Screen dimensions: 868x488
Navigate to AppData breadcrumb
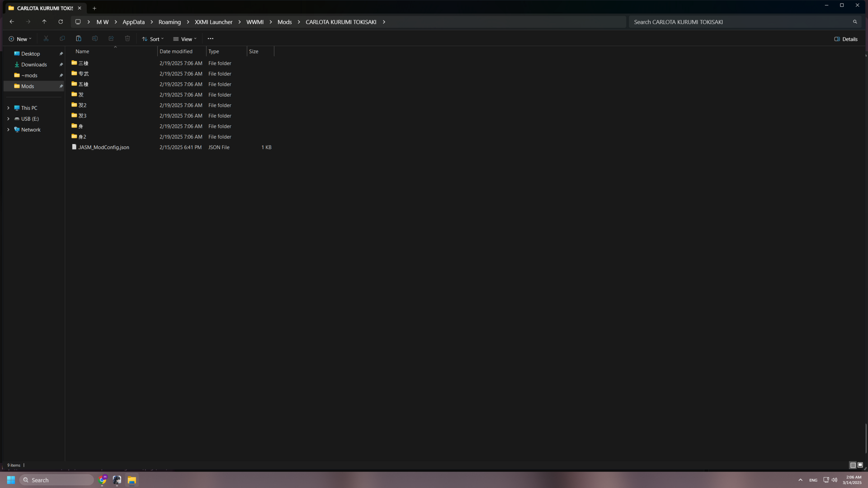coord(133,22)
